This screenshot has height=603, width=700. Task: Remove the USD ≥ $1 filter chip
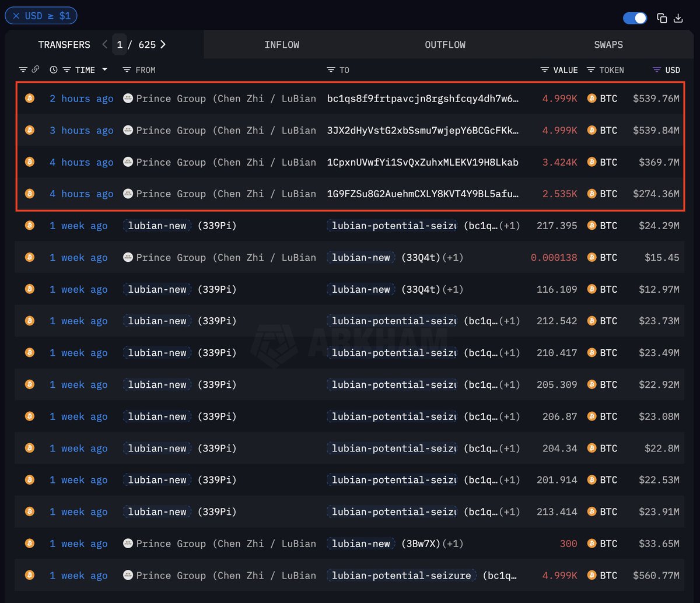[x=16, y=16]
